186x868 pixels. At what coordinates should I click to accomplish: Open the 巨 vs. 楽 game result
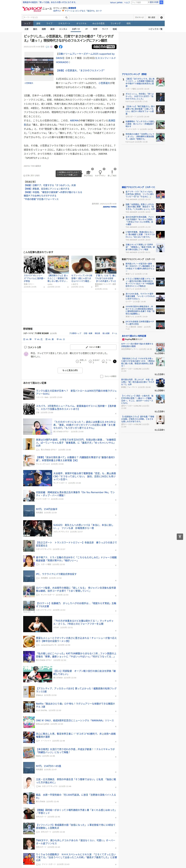[50, 339]
